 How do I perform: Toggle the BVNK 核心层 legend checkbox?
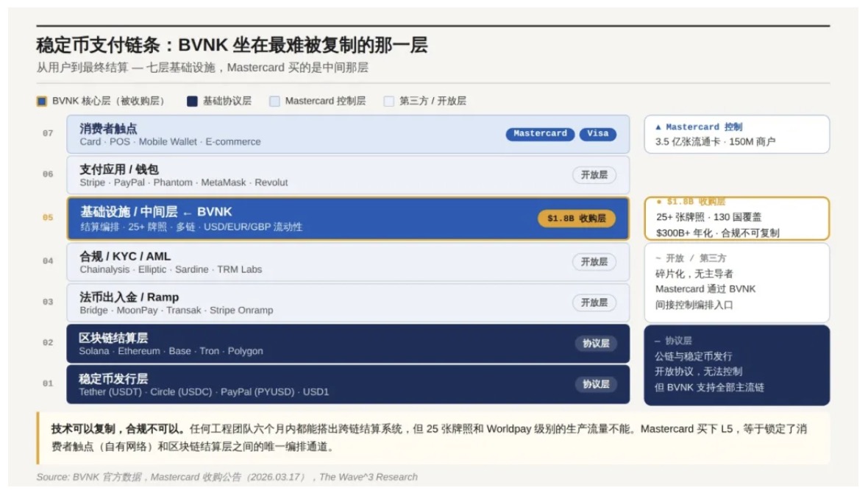tap(40, 100)
